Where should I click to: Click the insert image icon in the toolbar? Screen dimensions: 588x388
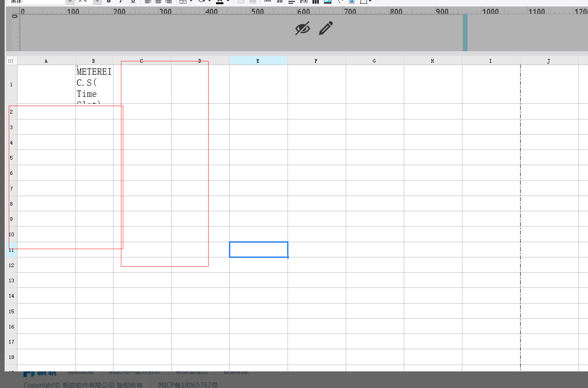(328, 1)
